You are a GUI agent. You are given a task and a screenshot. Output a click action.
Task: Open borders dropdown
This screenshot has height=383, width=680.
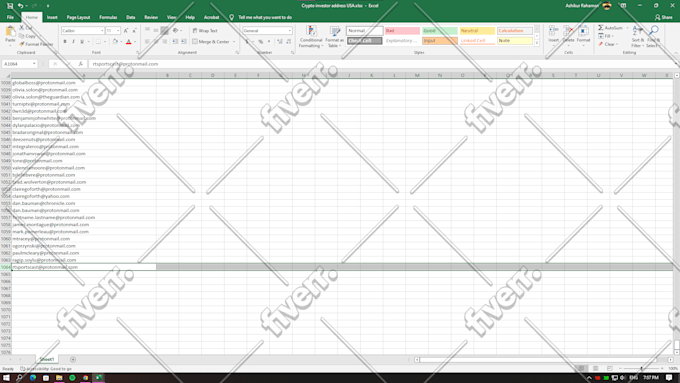click(105, 42)
